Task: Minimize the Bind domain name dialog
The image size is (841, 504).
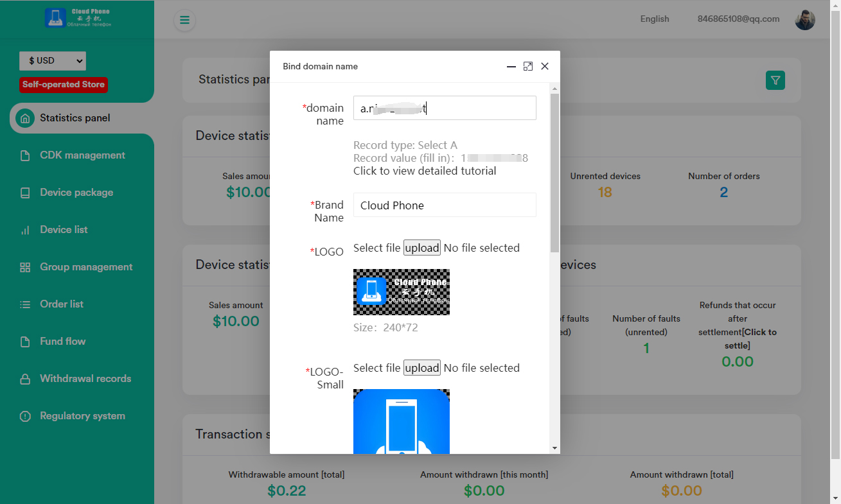Action: pos(511,67)
